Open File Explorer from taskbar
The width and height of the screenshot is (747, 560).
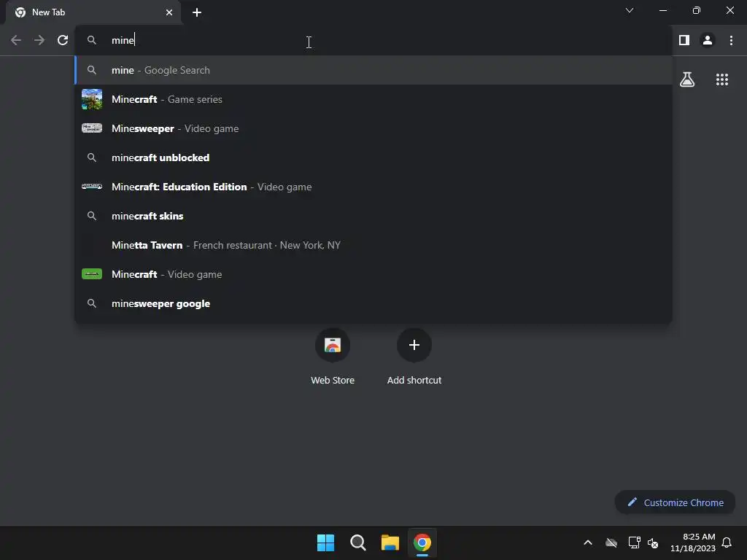[x=390, y=542]
